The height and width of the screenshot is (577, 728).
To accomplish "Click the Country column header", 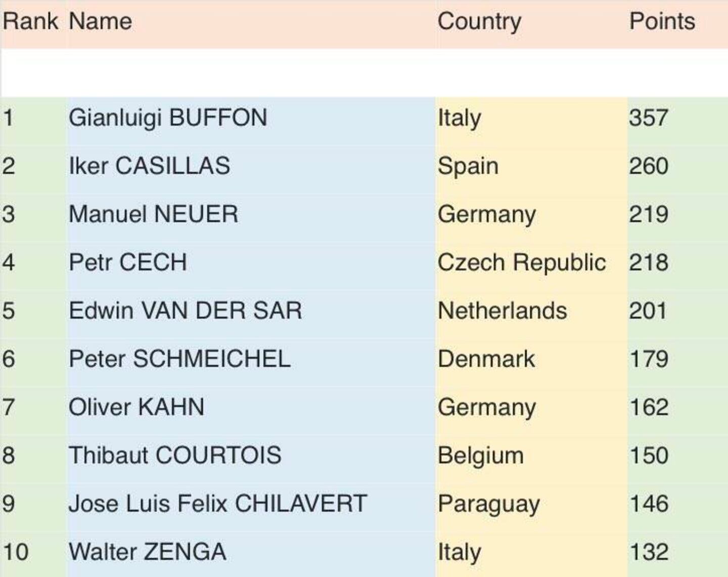I will pos(479,22).
